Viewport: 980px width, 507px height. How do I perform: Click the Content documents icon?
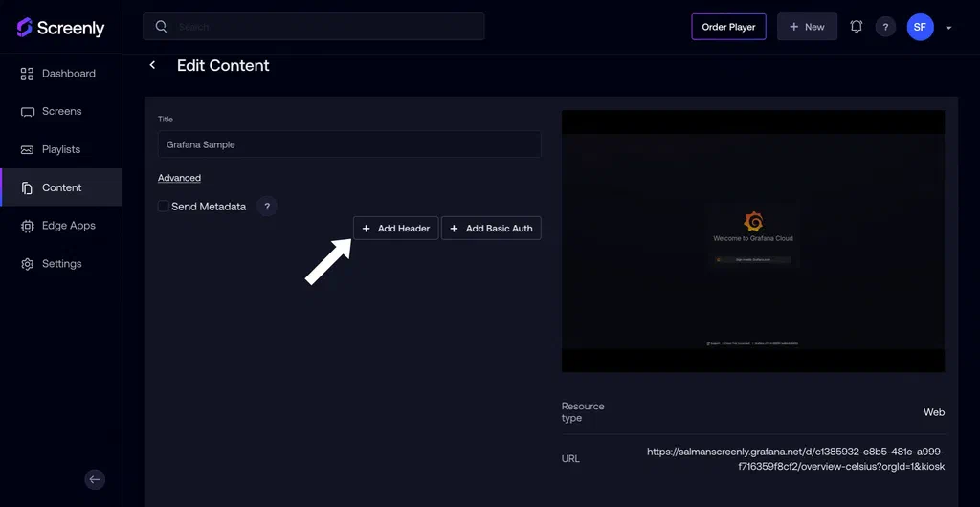coord(27,187)
